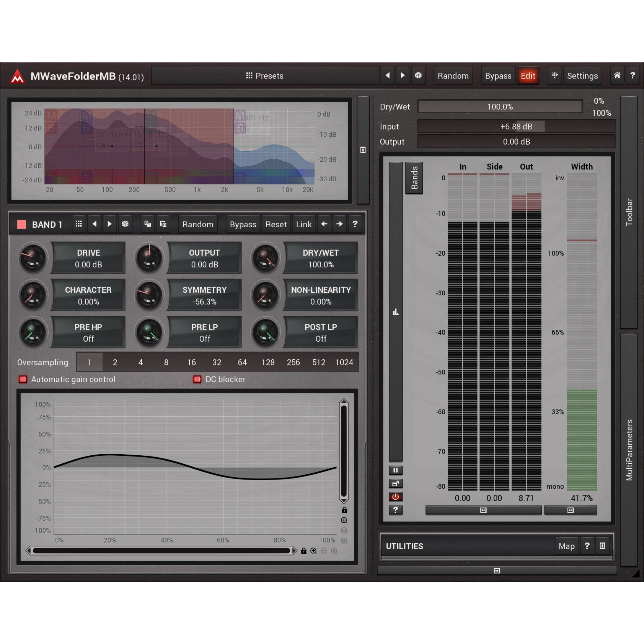The width and height of the screenshot is (644, 644).
Task: Open the MultiParameters side tab
Action: click(x=629, y=450)
